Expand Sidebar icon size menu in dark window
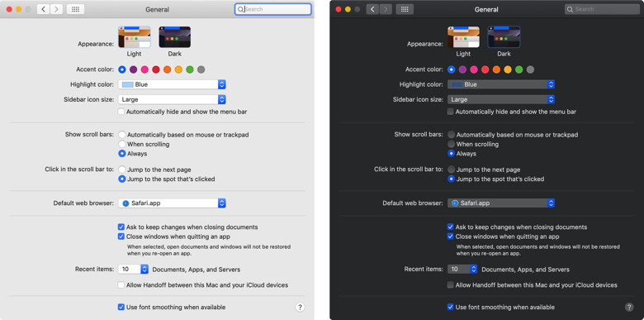Image resolution: width=644 pixels, height=320 pixels. coord(501,99)
